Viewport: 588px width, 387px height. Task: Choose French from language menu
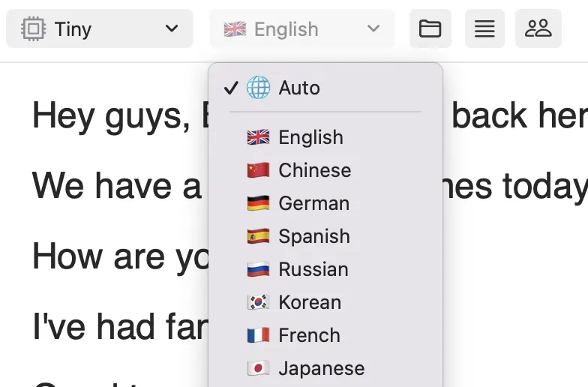click(x=325, y=335)
